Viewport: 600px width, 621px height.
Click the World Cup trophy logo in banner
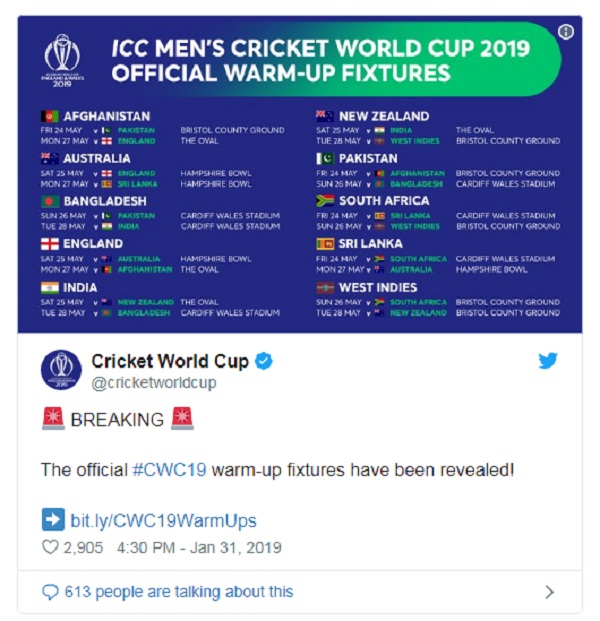tap(62, 61)
